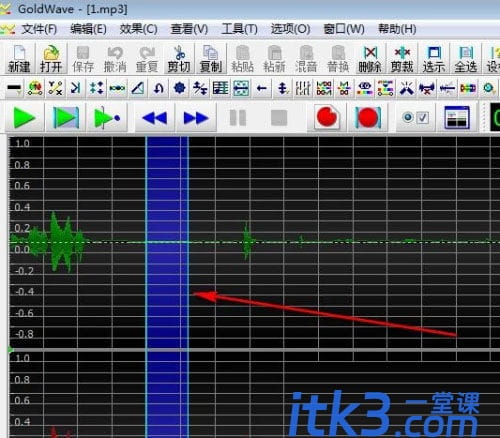Click the 粘新 paste-as-new button

pos(274,59)
